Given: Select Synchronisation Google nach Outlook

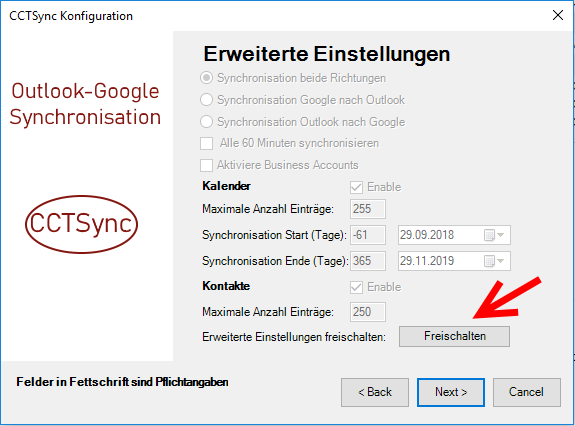Looking at the screenshot, I should point(206,100).
